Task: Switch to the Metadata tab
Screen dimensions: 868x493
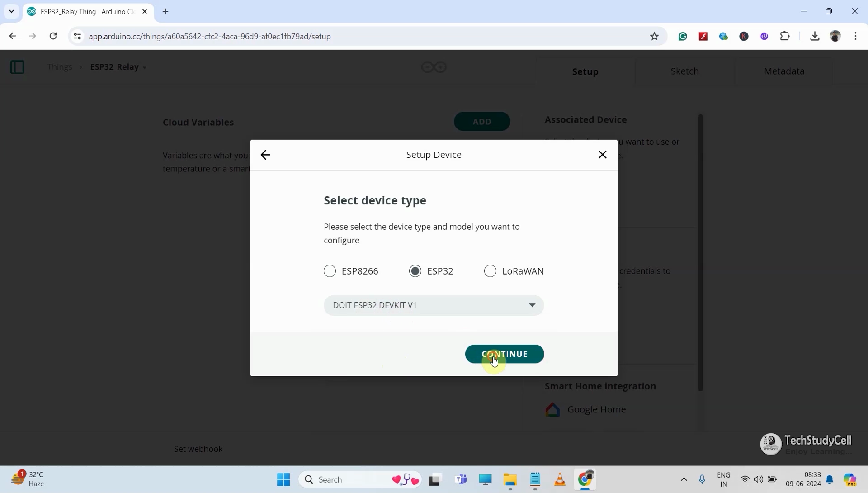Action: tap(784, 71)
